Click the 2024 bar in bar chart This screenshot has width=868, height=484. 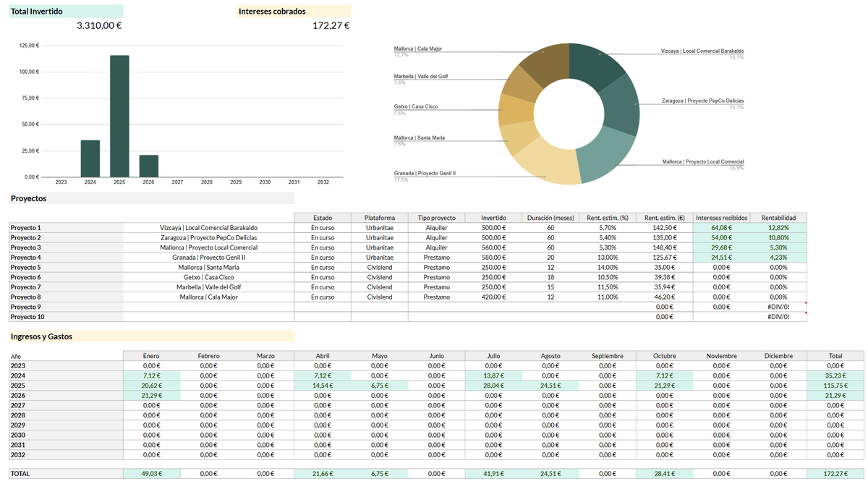pos(90,158)
